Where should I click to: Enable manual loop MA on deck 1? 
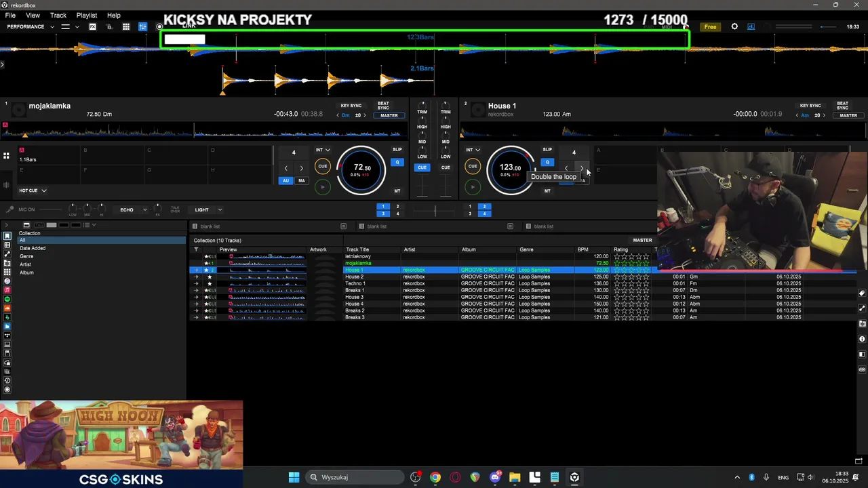pyautogui.click(x=302, y=180)
